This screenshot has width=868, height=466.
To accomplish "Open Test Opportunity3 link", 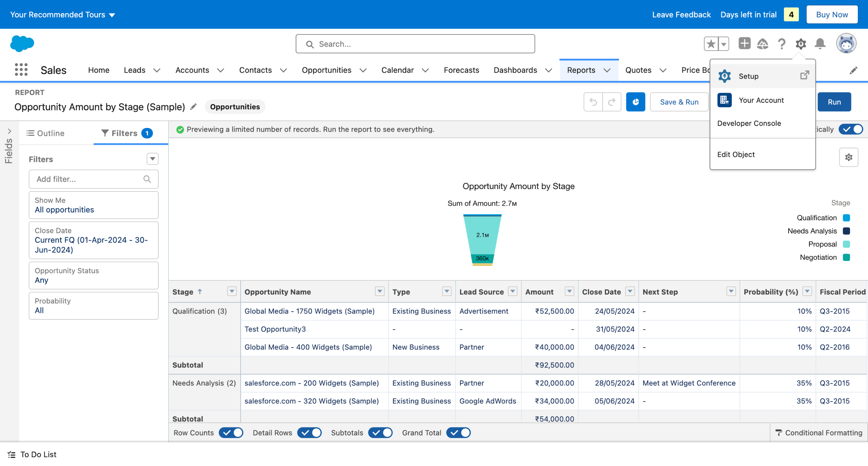I will click(x=275, y=329).
